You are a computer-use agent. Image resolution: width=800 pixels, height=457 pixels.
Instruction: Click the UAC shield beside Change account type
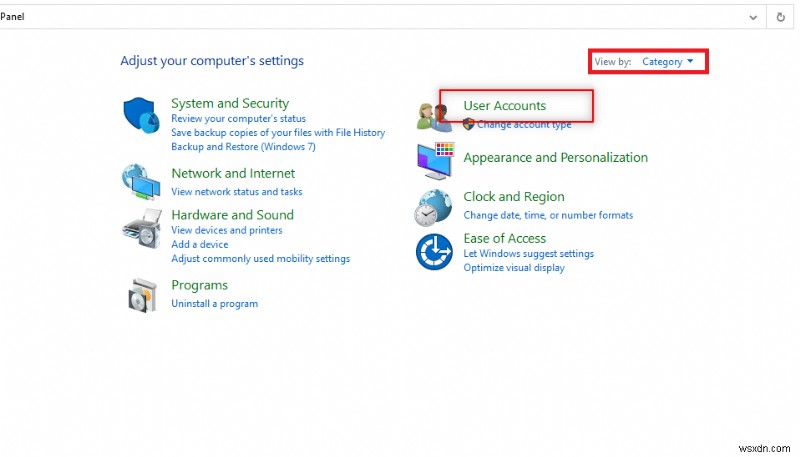pos(468,124)
